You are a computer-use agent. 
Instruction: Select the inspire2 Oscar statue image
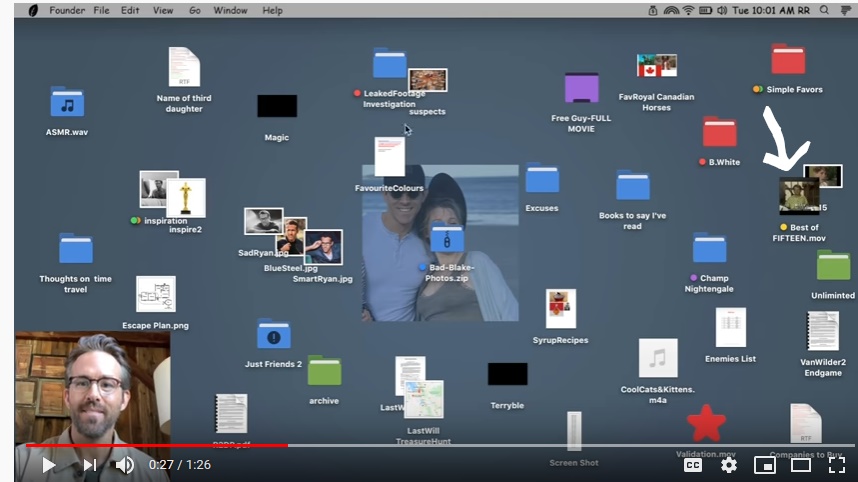(186, 198)
